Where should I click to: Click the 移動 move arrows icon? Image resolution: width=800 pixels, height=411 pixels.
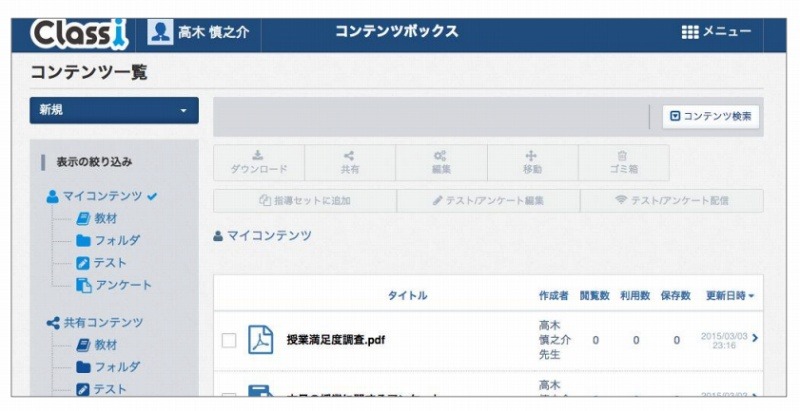tap(532, 156)
